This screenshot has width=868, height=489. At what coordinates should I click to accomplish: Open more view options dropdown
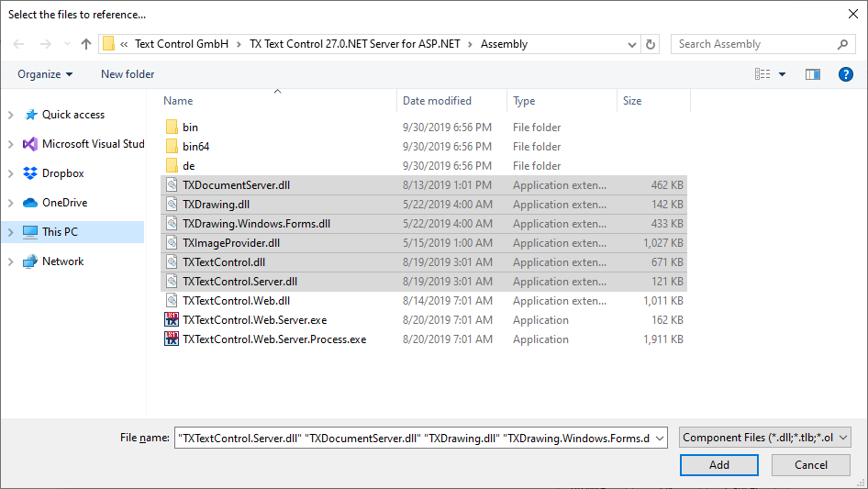pyautogui.click(x=782, y=74)
